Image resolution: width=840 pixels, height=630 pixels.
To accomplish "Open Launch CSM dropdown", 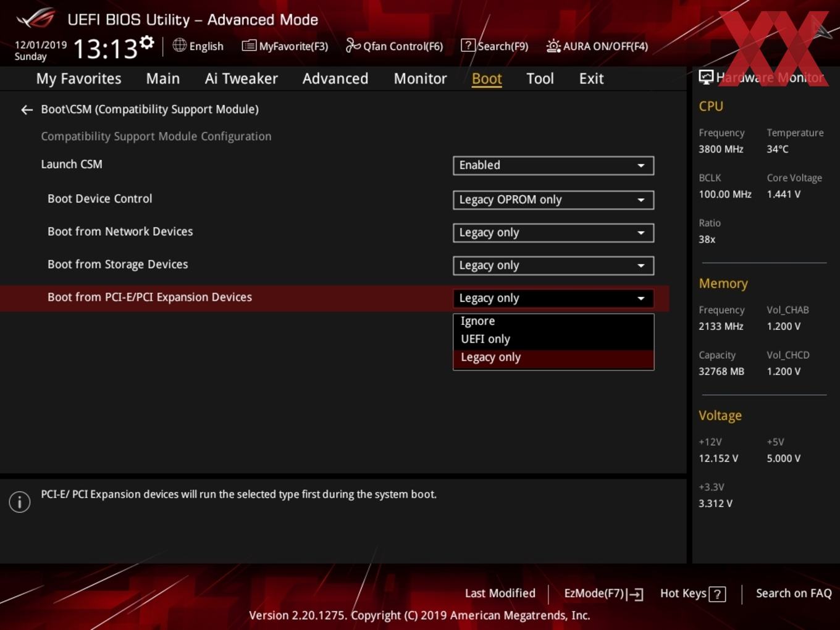I will [x=553, y=166].
